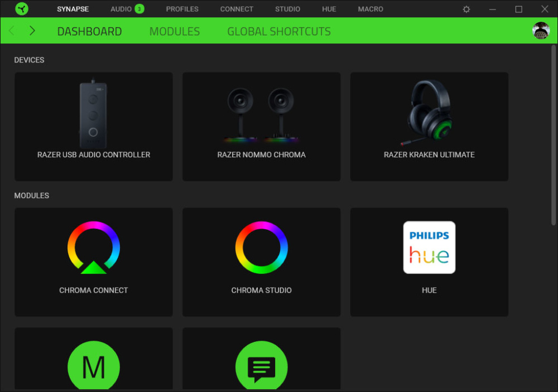Switch to the Synapse tab

73,9
